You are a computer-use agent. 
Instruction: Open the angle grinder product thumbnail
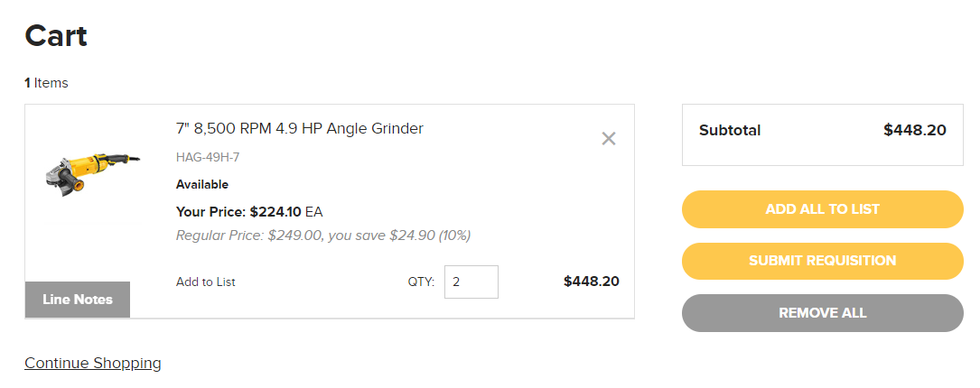[92, 173]
